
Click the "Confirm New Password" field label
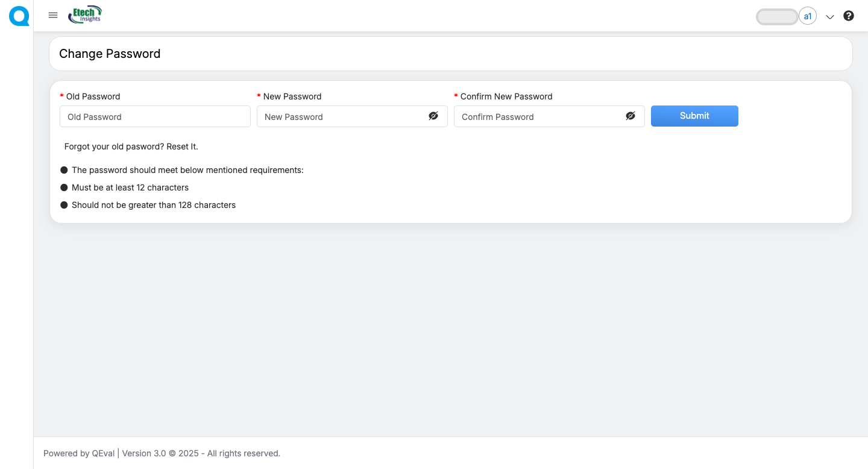[506, 96]
